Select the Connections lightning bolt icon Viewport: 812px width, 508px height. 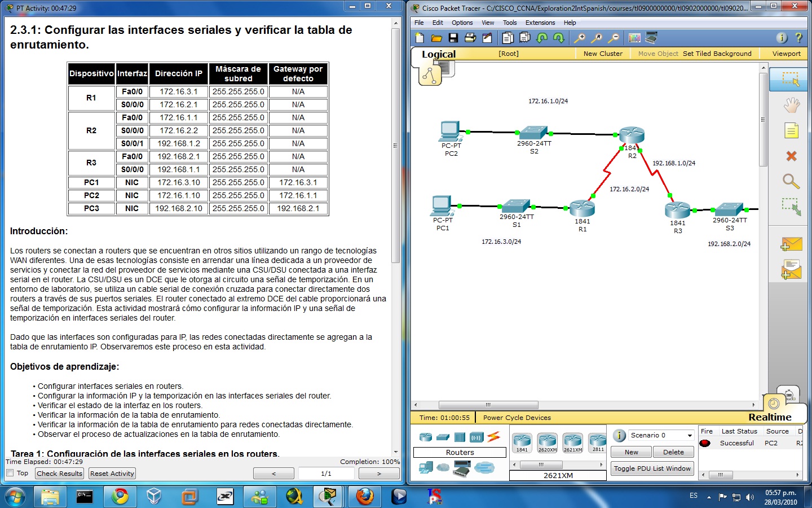[493, 436]
